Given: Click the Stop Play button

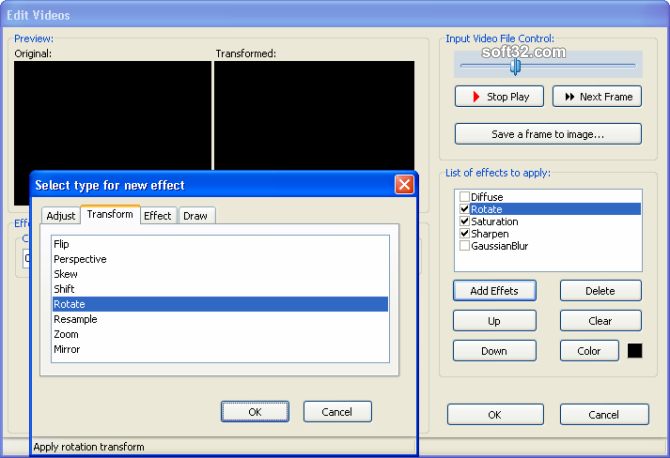Looking at the screenshot, I should coord(500,97).
